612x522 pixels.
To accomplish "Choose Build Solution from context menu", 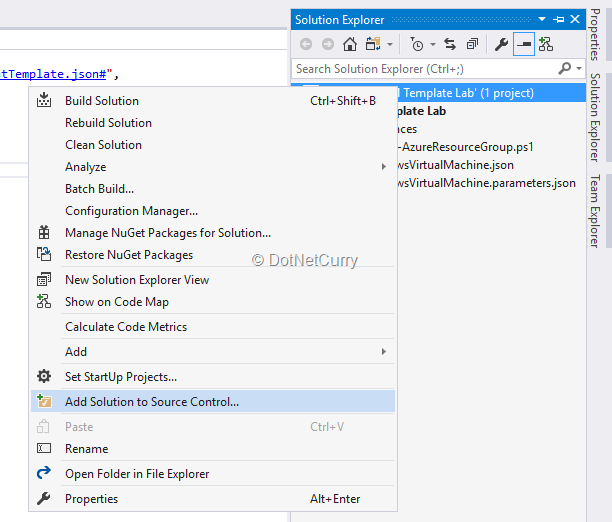I will (213, 101).
